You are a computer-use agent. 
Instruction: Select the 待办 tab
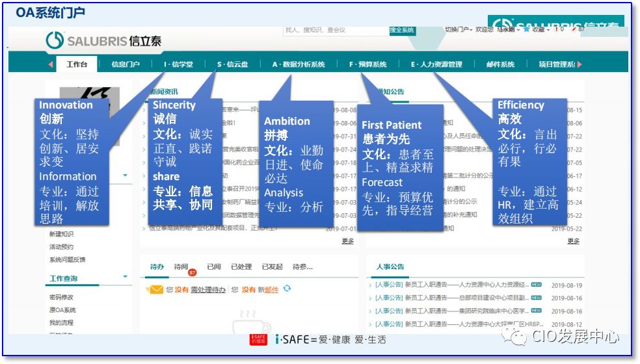(x=157, y=266)
